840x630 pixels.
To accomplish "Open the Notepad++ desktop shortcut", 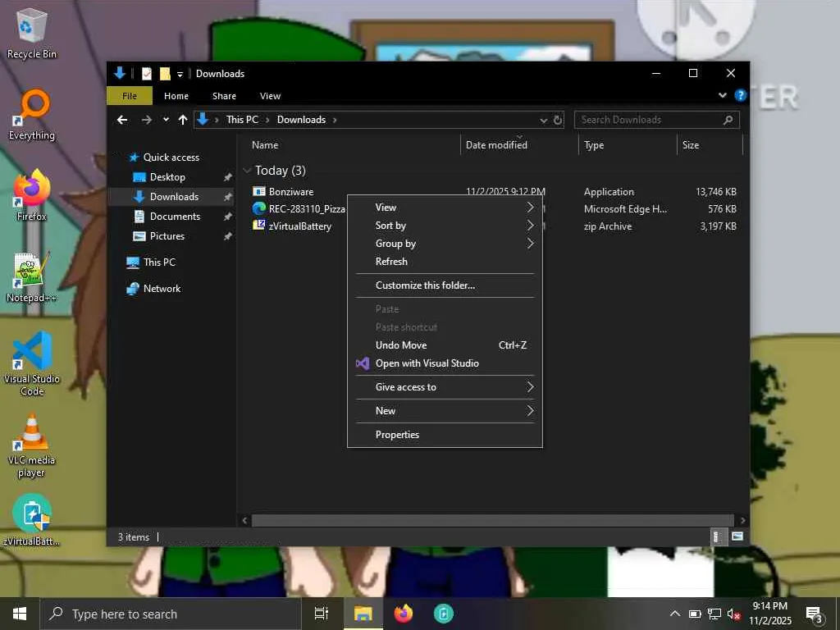I will (x=32, y=277).
